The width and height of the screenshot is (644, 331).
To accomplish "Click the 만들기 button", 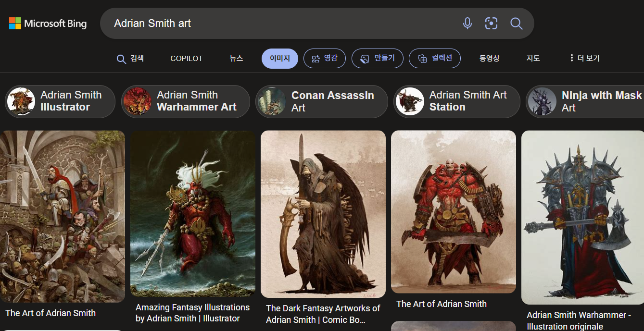I will 378,59.
